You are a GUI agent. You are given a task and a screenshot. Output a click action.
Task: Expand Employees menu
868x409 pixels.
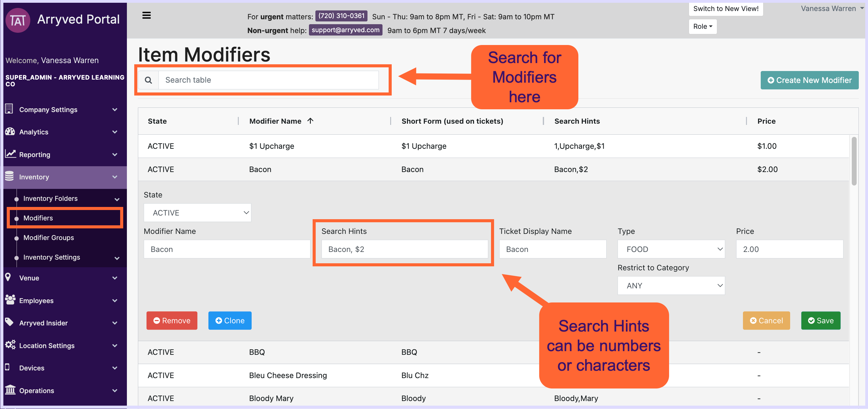pos(115,301)
